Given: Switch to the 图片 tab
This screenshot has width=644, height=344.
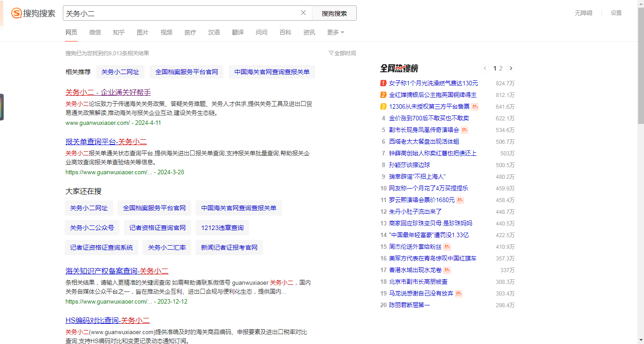Looking at the screenshot, I should coord(143,32).
